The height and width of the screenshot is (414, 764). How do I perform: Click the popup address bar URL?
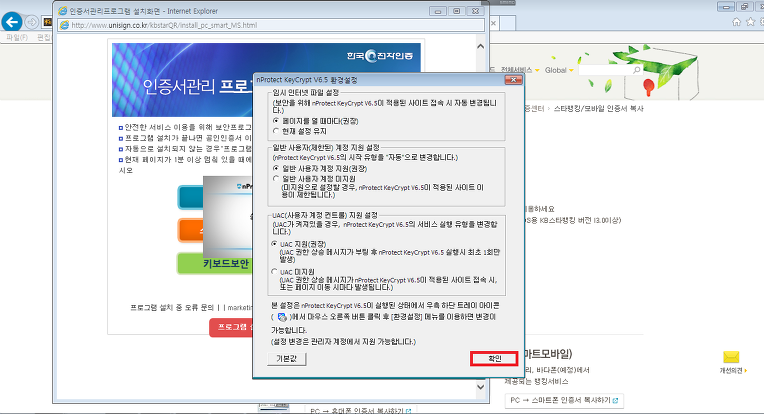pos(164,25)
